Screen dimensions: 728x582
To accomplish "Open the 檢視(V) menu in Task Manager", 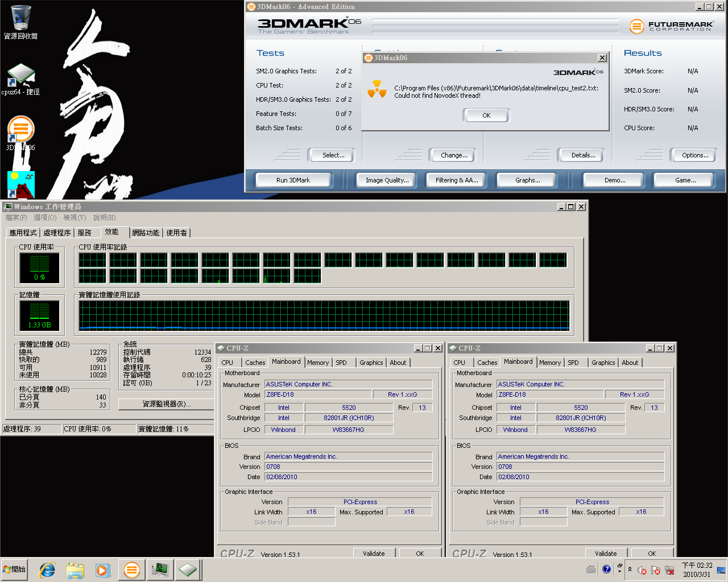I will pyautogui.click(x=75, y=218).
